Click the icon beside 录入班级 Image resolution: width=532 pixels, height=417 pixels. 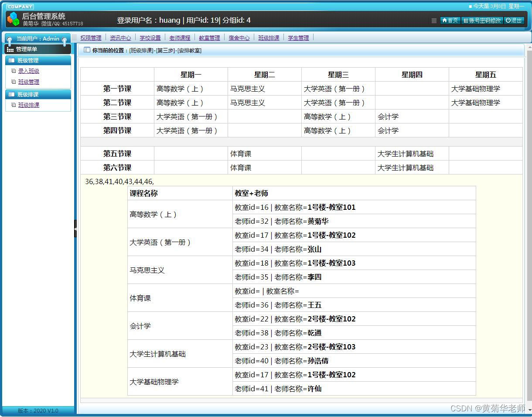[14, 71]
